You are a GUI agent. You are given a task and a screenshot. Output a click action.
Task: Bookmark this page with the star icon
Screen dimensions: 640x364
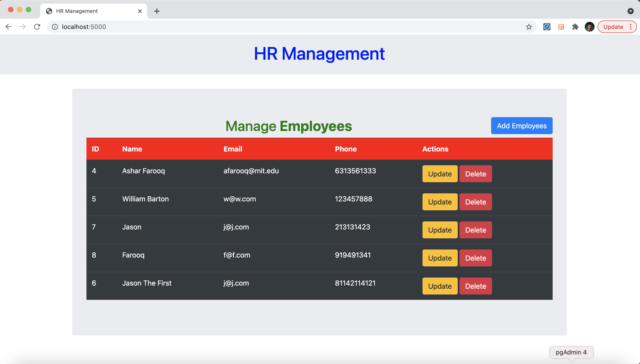(x=529, y=27)
